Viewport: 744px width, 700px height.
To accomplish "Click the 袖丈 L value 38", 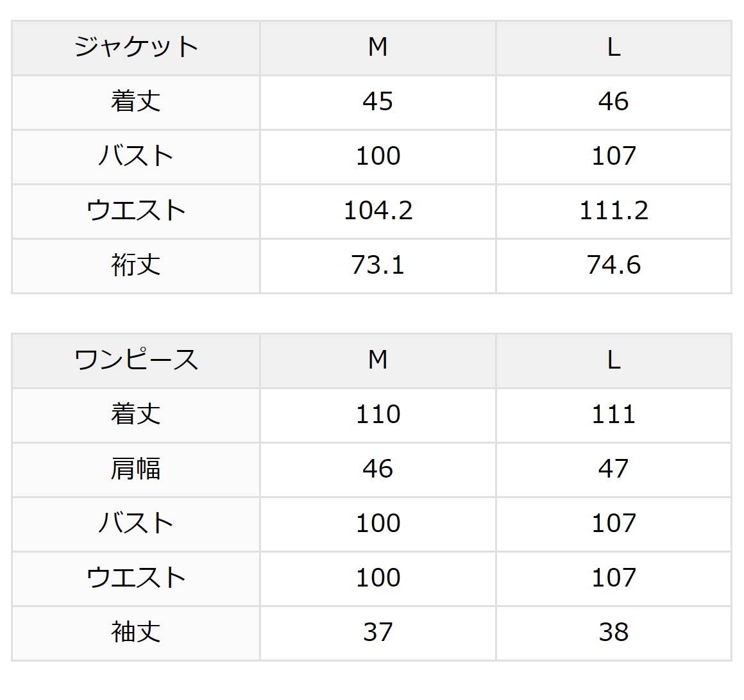I will (614, 633).
